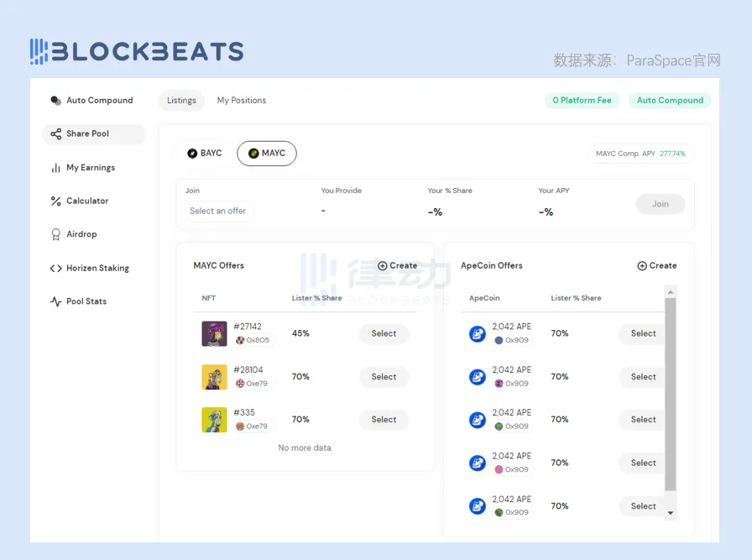Click the Horizen Staking code icon
Screen dimensions: 752x560
click(x=55, y=269)
